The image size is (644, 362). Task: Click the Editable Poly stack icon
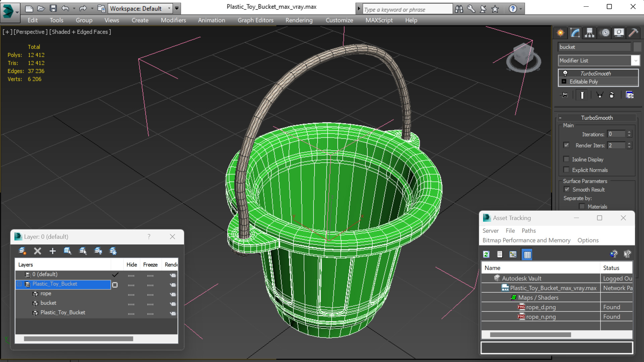pos(564,81)
